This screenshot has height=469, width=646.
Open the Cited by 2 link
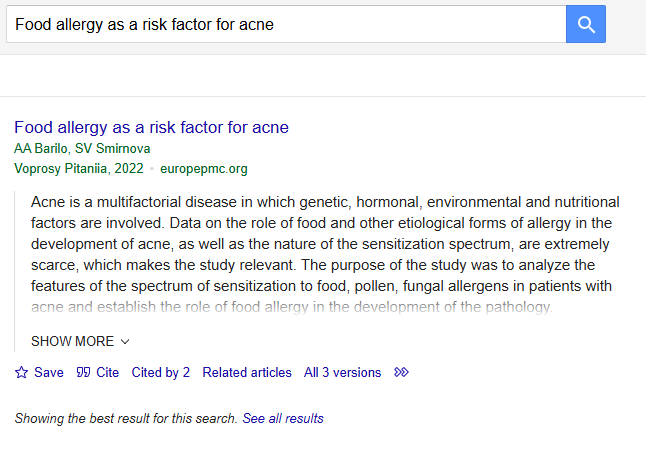click(x=161, y=373)
